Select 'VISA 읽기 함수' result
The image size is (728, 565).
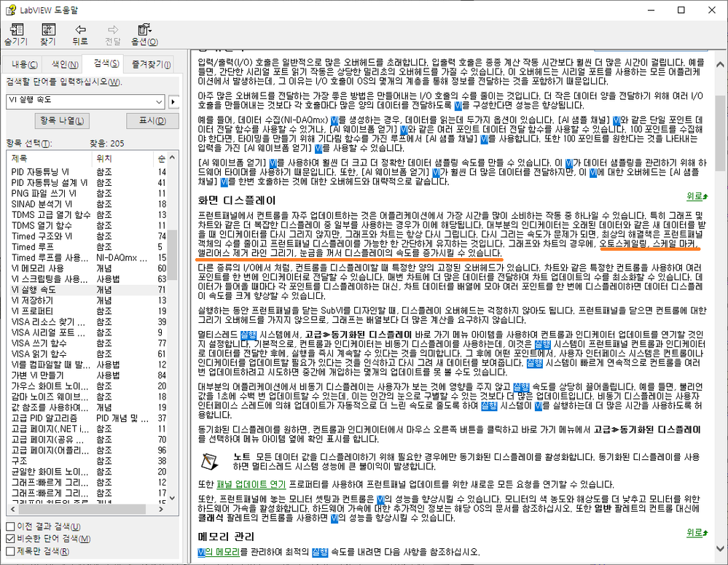pyautogui.click(x=87, y=354)
